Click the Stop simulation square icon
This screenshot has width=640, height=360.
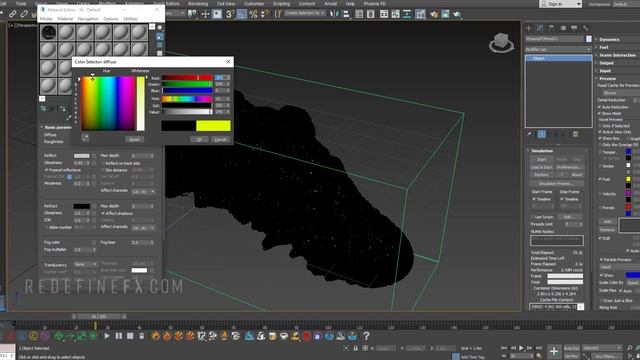point(130,336)
